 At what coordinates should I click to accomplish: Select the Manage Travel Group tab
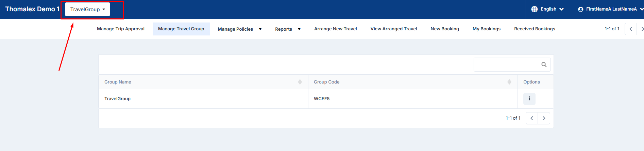(181, 29)
